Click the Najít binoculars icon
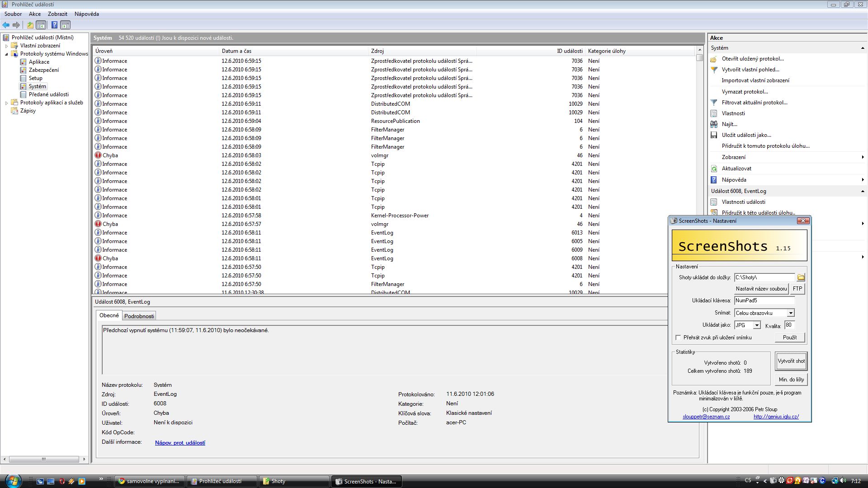This screenshot has height=488, width=868. tap(714, 124)
